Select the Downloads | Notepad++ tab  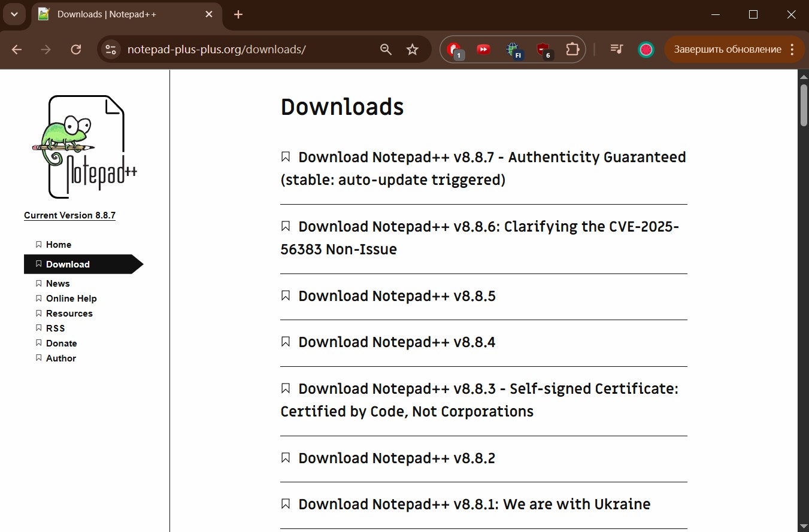pyautogui.click(x=126, y=14)
